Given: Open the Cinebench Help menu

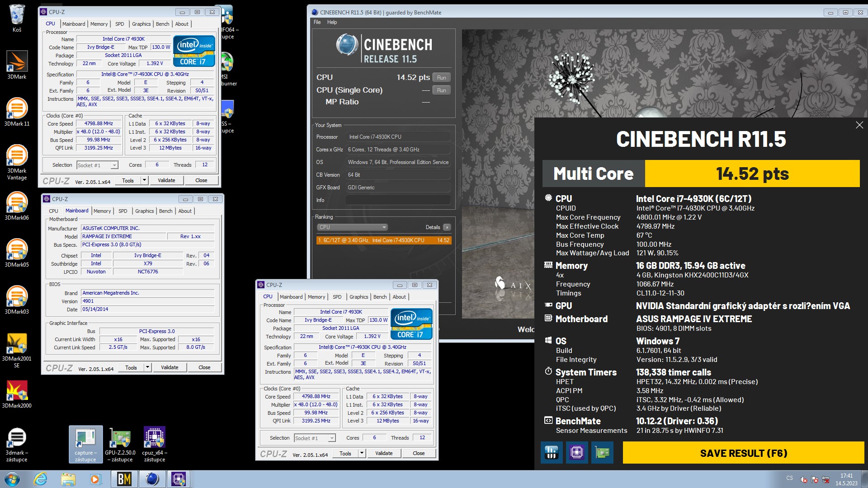Looking at the screenshot, I should pos(332,22).
